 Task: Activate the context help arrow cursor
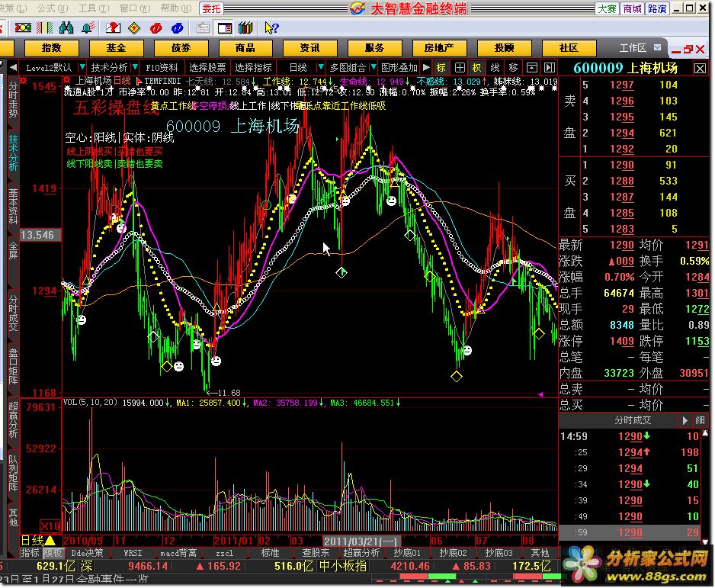click(271, 28)
